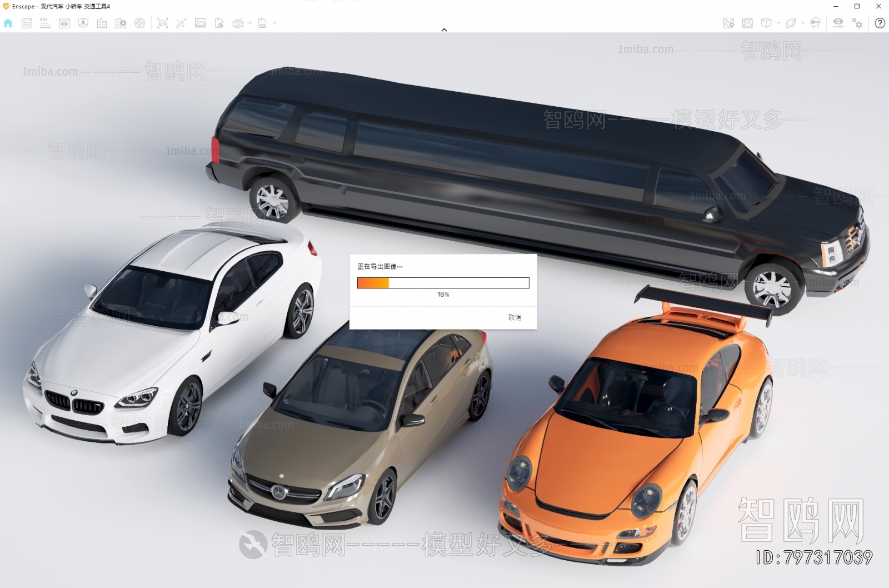Image resolution: width=889 pixels, height=588 pixels.
Task: Click the Site Context map icon
Action: tap(728, 23)
